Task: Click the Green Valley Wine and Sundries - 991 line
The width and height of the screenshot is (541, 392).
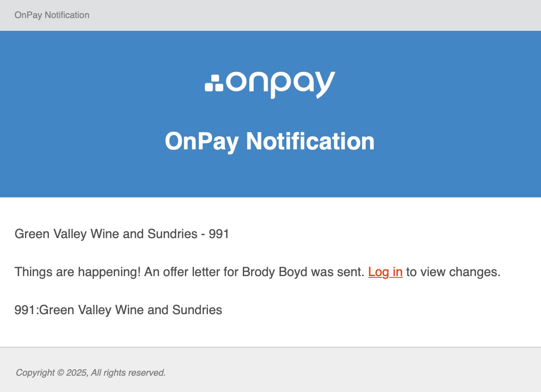Action: pos(122,234)
